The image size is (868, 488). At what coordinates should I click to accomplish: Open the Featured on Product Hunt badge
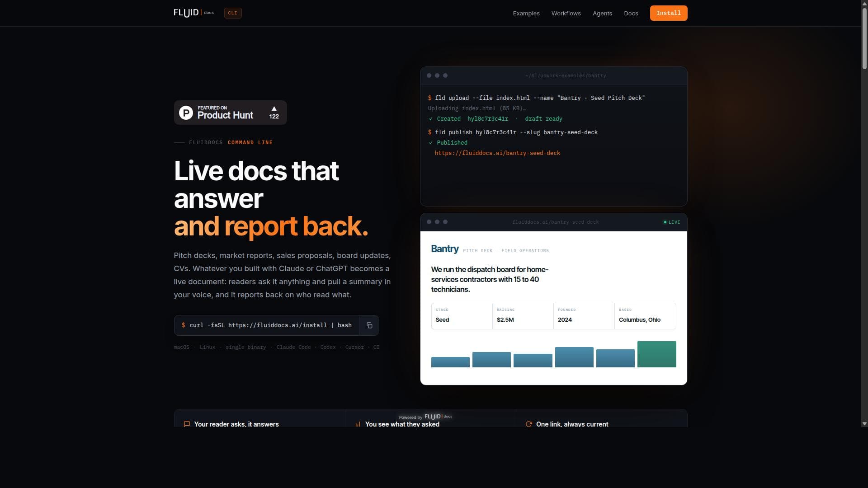click(231, 113)
